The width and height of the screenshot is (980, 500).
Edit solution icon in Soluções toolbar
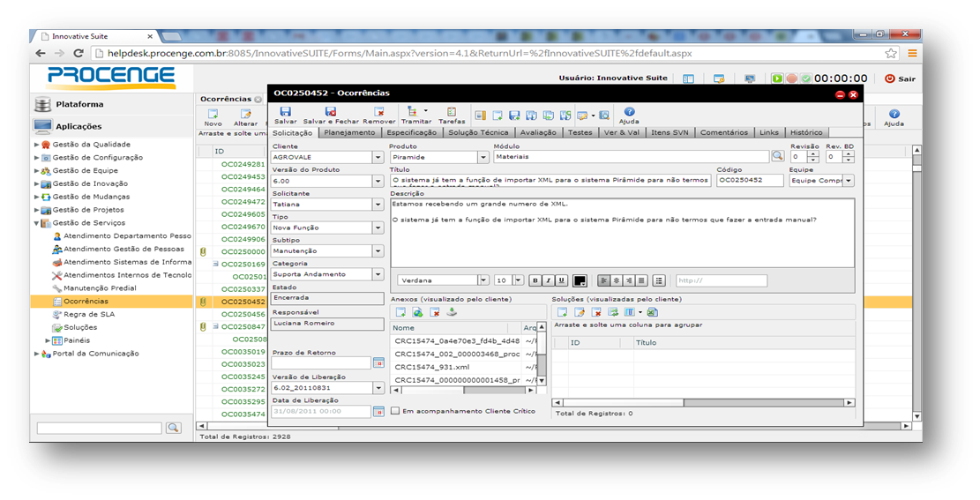pos(580,312)
